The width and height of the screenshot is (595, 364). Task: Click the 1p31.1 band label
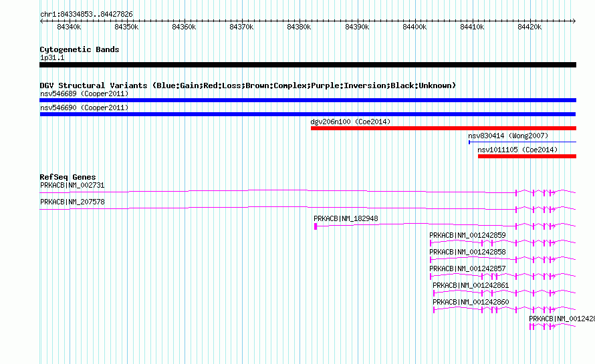pos(52,57)
